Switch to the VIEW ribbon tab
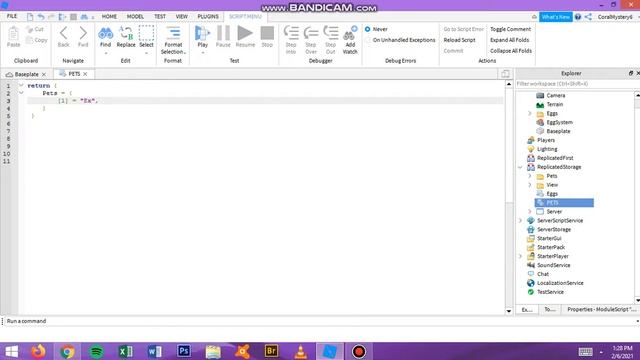Viewport: 640px width, 360px height. pyautogui.click(x=182, y=17)
